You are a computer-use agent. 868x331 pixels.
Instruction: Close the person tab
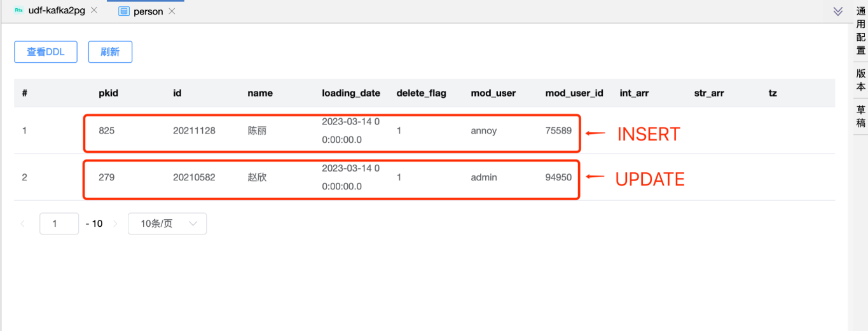(x=172, y=11)
